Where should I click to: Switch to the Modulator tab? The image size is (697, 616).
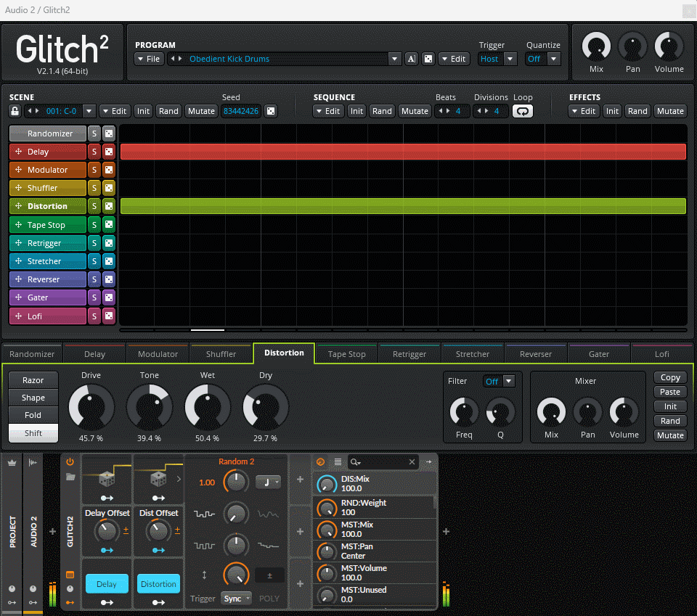pos(158,354)
